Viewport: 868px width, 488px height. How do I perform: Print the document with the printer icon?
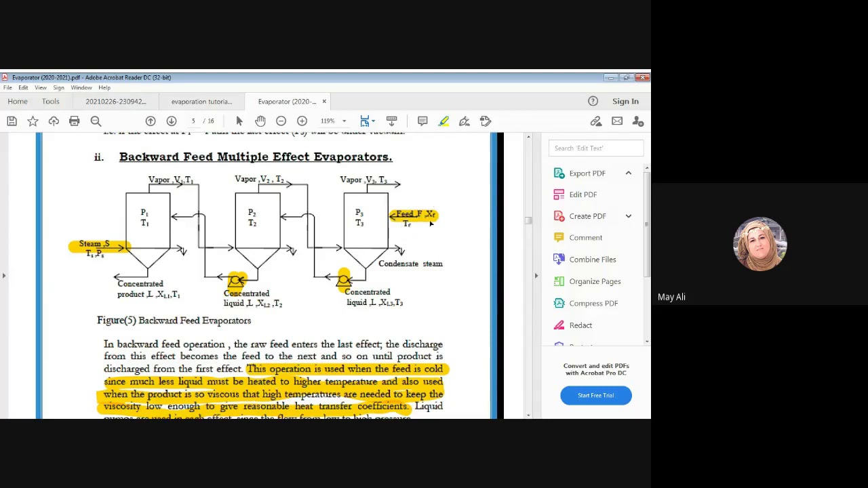pyautogui.click(x=75, y=121)
